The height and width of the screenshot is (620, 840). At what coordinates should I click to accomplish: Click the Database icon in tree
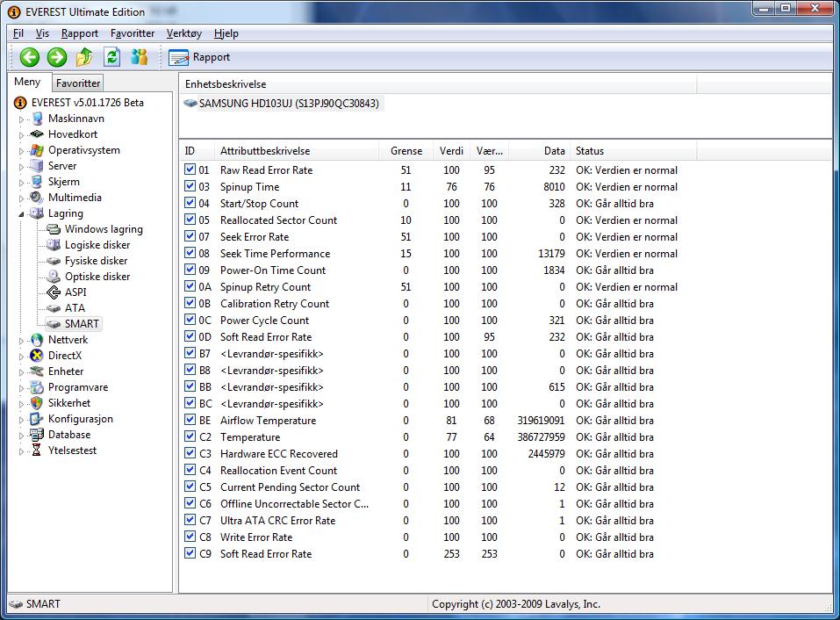click(x=37, y=435)
